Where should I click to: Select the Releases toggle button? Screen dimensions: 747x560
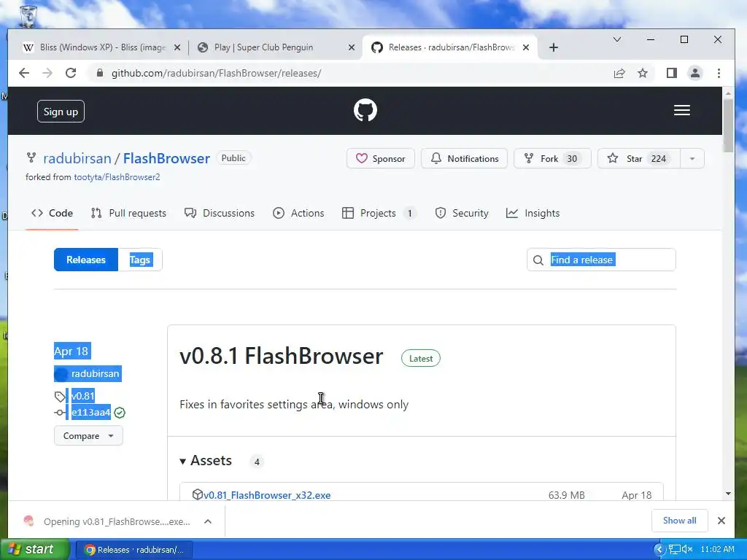coord(86,260)
